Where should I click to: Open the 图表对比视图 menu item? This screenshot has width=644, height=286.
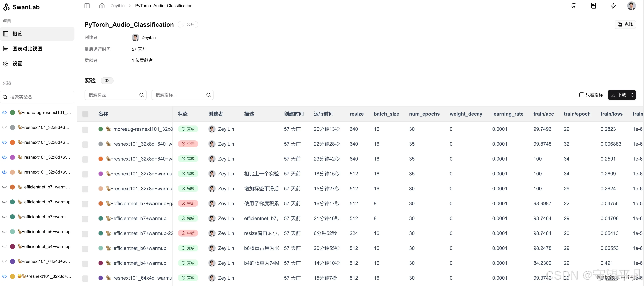27,49
